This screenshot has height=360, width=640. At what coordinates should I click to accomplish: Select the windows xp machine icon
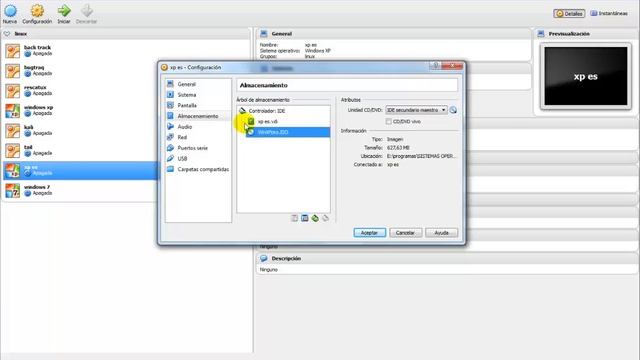[x=12, y=111]
